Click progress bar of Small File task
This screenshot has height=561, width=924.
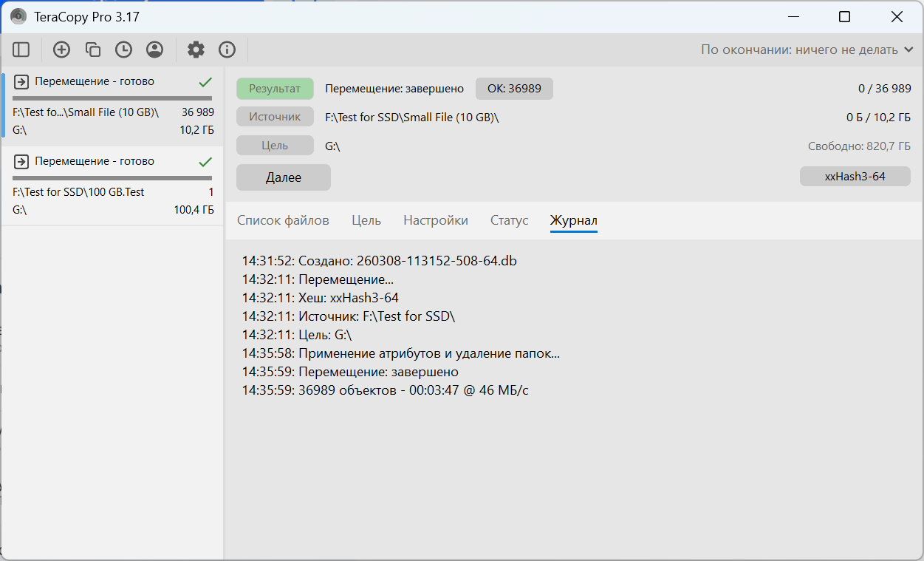[112, 98]
